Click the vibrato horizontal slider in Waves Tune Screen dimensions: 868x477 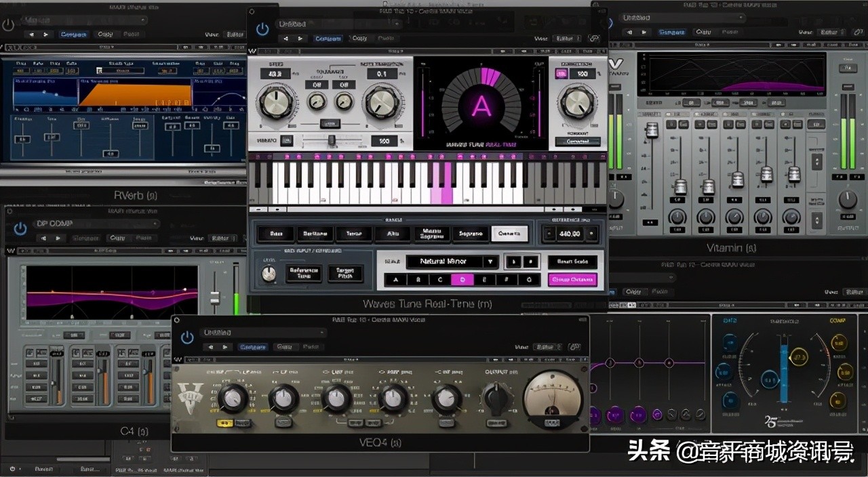(x=332, y=140)
